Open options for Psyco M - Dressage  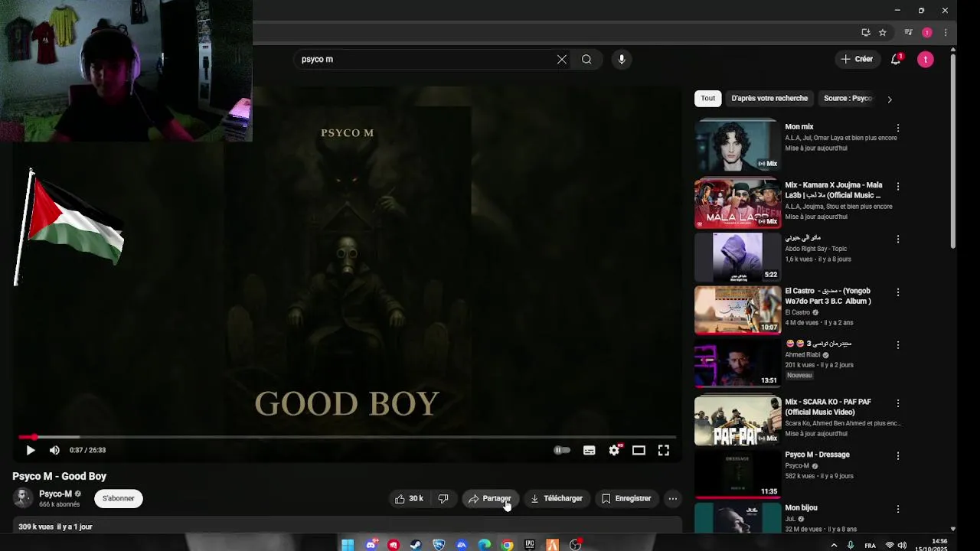[x=898, y=456]
